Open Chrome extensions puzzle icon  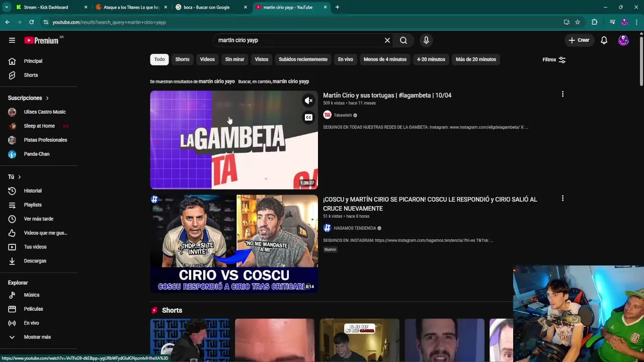[594, 22]
